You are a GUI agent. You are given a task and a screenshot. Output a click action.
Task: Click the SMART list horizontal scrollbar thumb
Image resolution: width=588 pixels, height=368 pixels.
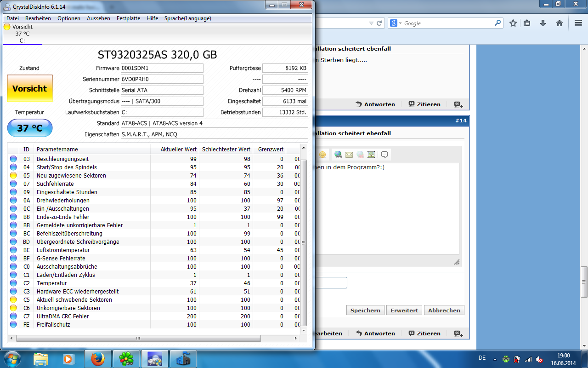click(x=138, y=338)
